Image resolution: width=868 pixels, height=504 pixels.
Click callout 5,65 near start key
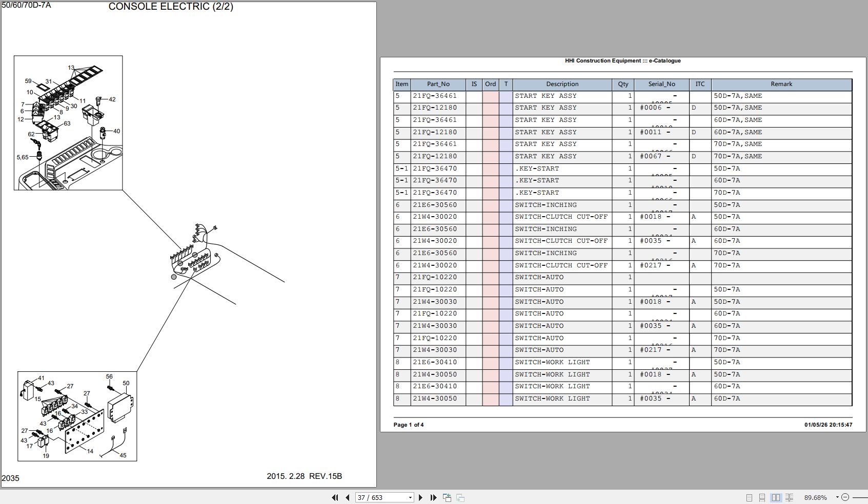23,157
